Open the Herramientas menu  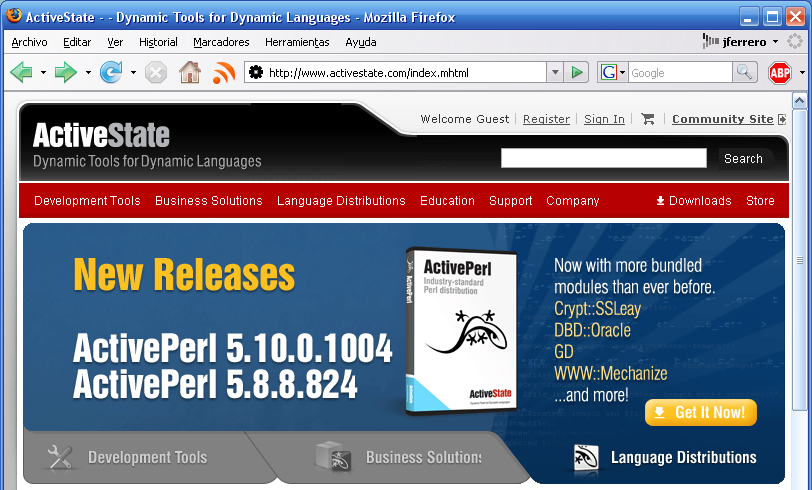297,42
